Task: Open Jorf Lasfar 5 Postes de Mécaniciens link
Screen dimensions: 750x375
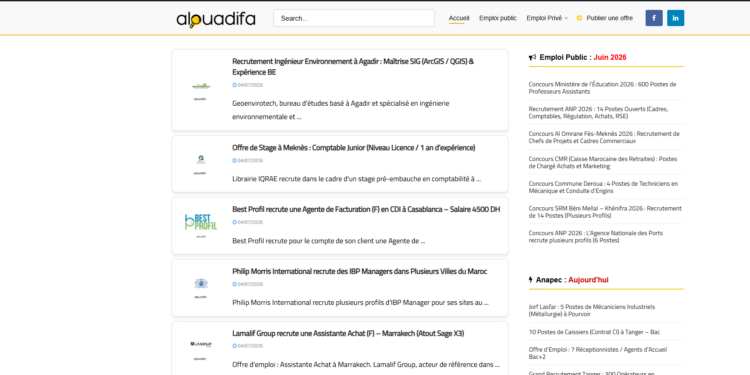Action: 592,310
